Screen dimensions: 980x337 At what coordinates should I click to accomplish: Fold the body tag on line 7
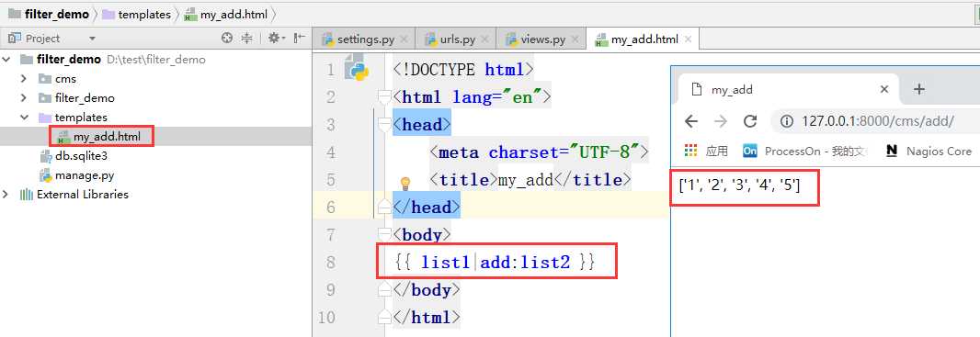tap(384, 235)
